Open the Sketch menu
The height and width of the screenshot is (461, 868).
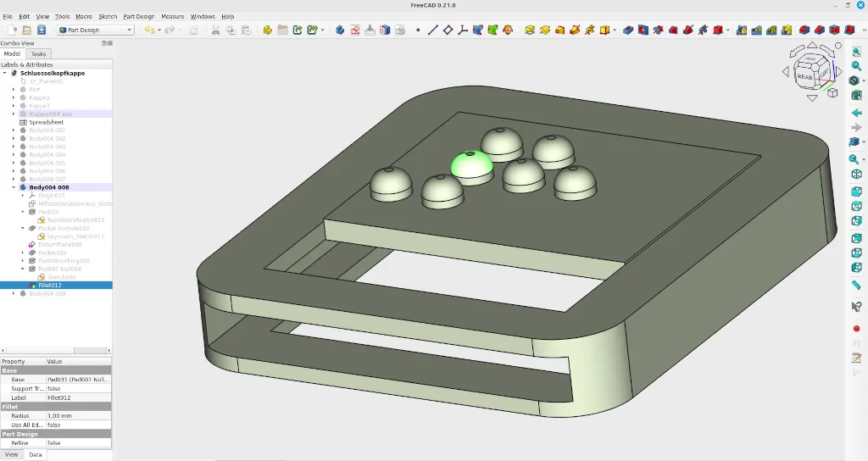[108, 17]
